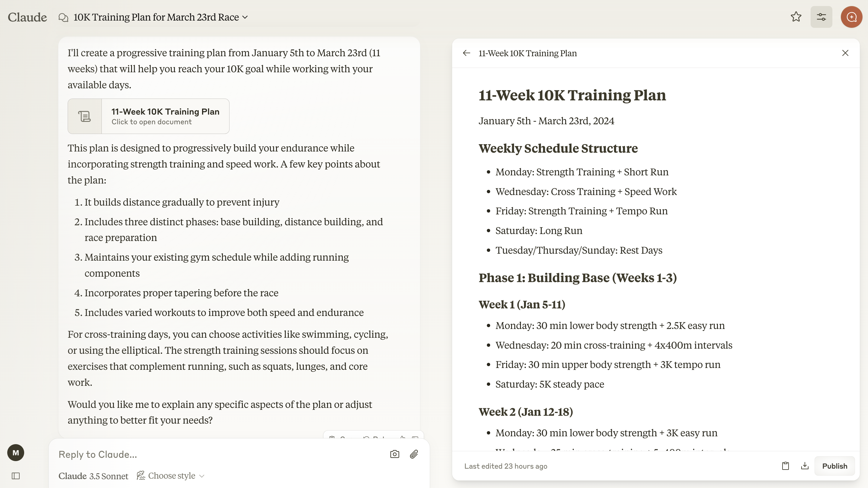Click the Claude logo home link

[27, 17]
